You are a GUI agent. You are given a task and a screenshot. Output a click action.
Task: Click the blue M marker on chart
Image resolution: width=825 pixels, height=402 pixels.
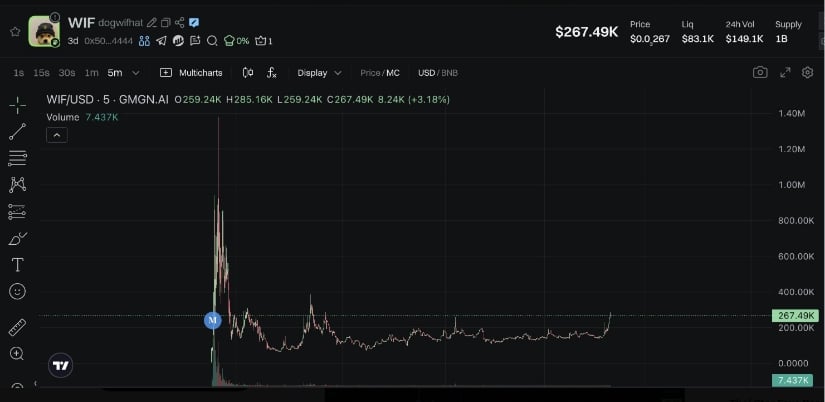tap(212, 320)
